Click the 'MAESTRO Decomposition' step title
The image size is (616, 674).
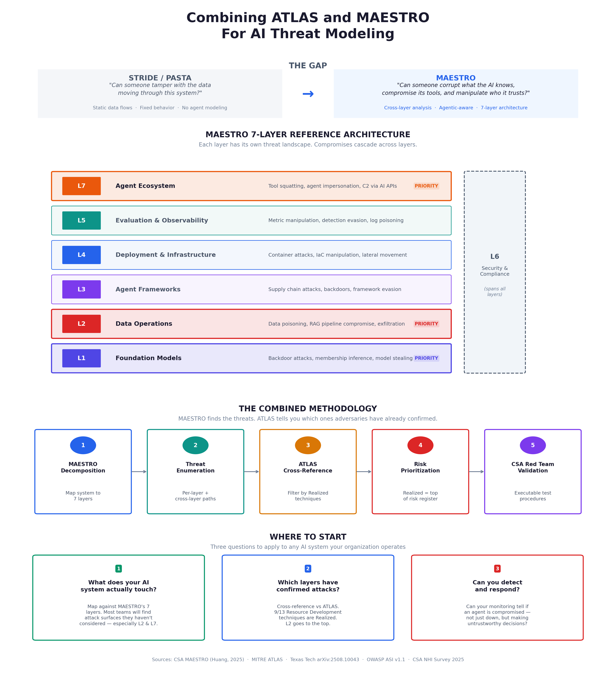pos(83,467)
